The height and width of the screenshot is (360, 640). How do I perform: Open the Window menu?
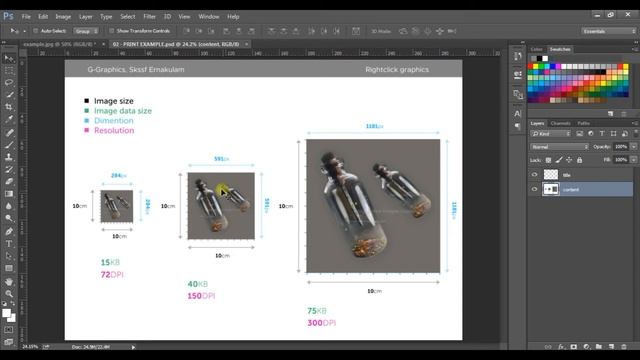(x=209, y=17)
